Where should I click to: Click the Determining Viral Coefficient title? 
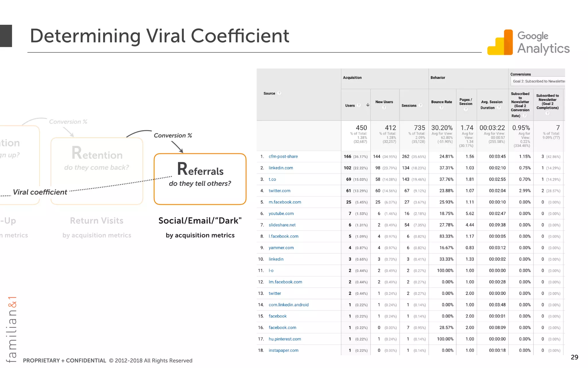pyautogui.click(x=160, y=36)
